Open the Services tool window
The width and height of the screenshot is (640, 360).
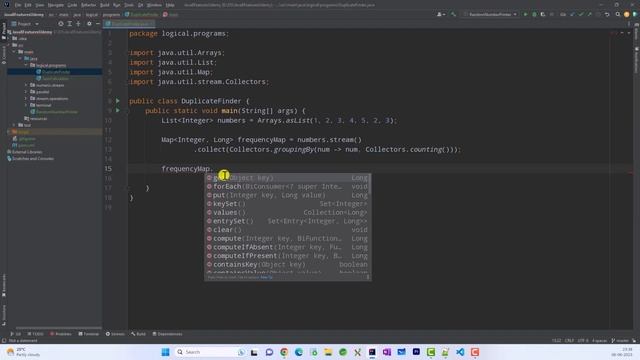115,334
